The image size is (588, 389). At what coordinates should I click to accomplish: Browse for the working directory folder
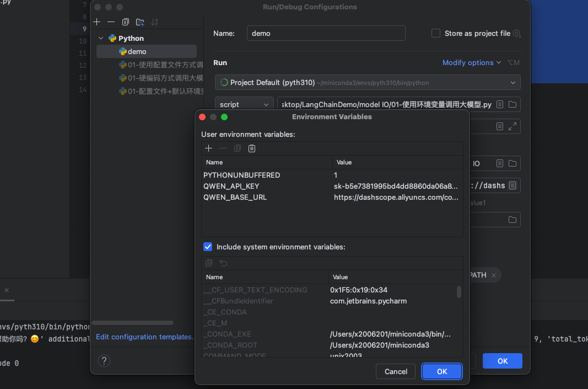[513, 163]
